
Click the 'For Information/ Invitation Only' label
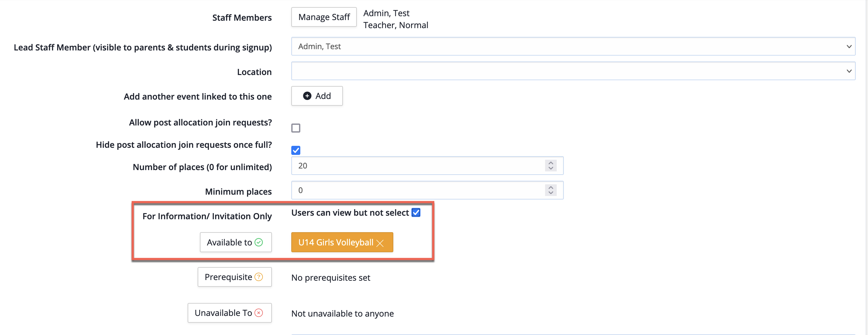207,216
